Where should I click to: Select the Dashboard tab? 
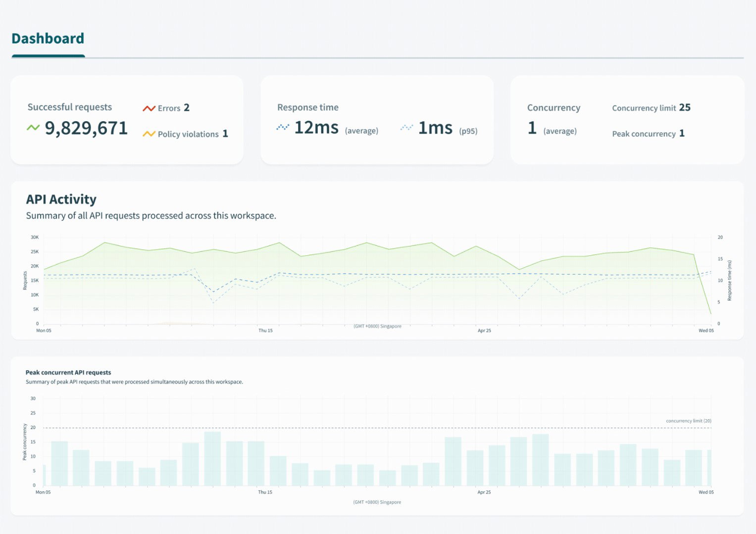coord(48,38)
